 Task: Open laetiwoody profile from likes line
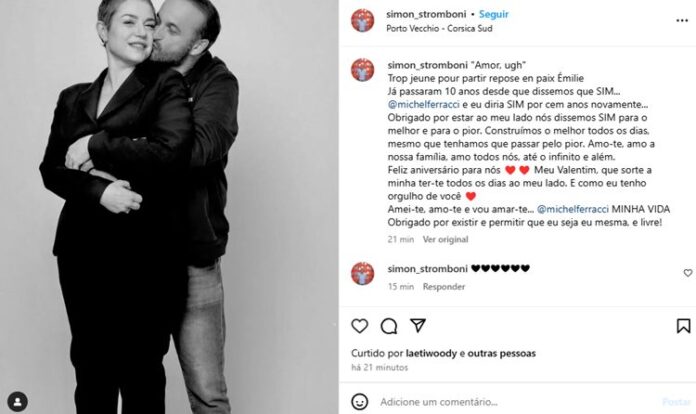[x=431, y=353]
